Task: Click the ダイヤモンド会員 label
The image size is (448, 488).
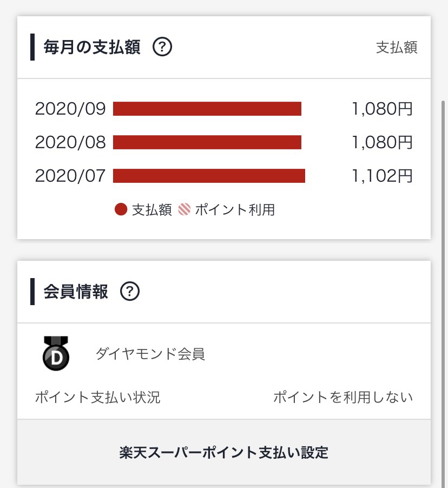Action: pyautogui.click(x=150, y=354)
